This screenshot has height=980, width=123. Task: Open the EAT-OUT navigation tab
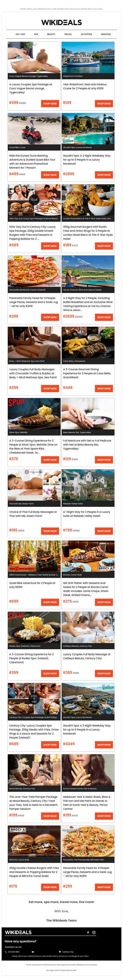coord(20,34)
